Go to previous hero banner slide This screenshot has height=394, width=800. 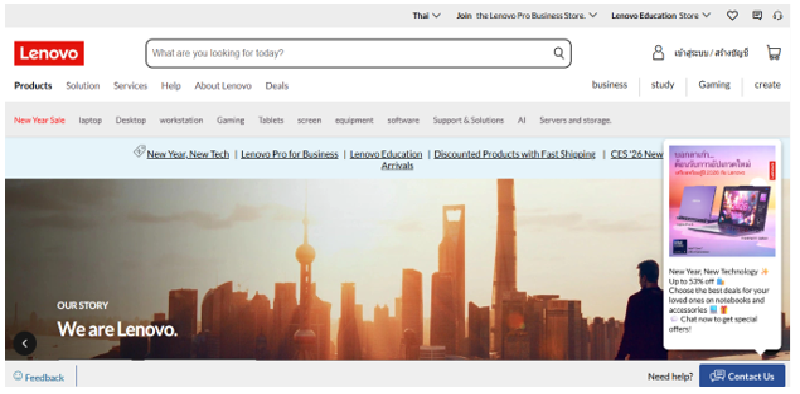pyautogui.click(x=25, y=343)
